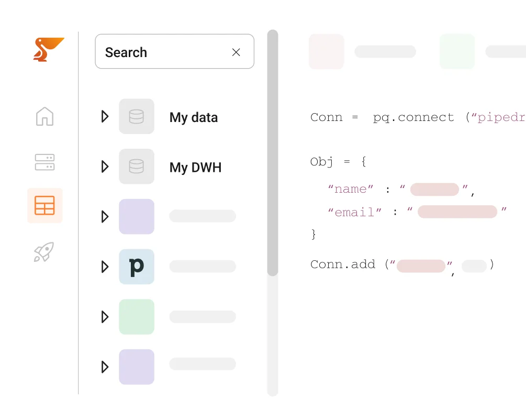Viewport: 526px width, 420px height.
Task: Select the Pipedrive 'p' connector icon
Action: click(137, 267)
